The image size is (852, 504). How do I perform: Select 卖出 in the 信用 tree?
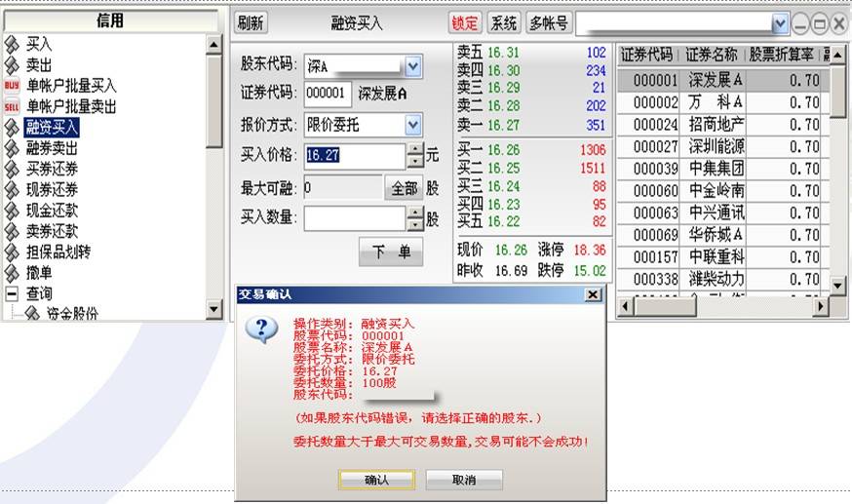(x=39, y=64)
